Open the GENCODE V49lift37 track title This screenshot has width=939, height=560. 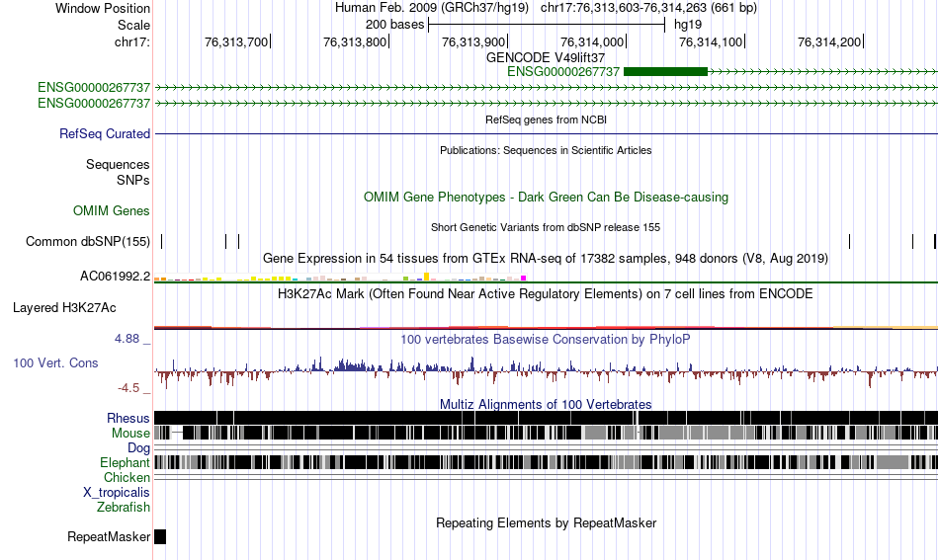tap(546, 57)
